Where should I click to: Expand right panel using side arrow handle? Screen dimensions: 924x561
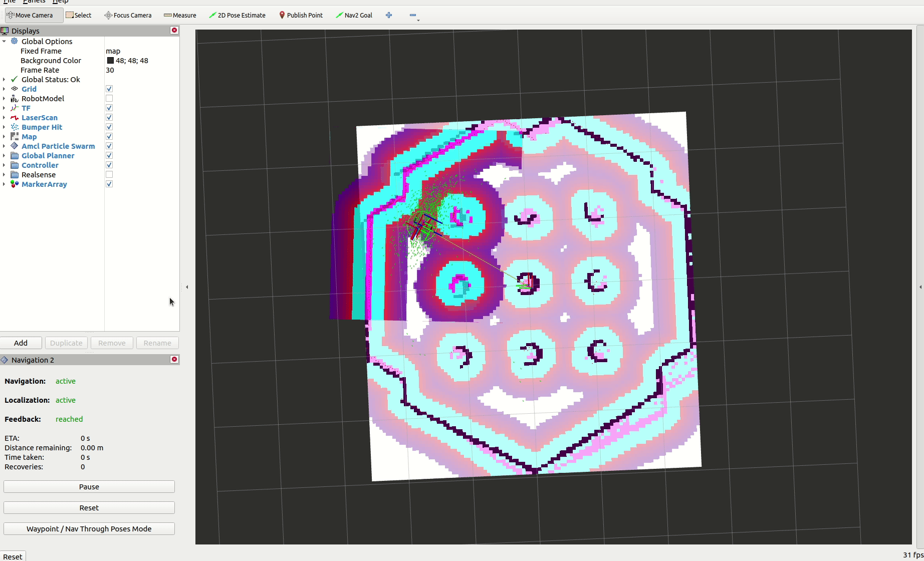pyautogui.click(x=920, y=287)
